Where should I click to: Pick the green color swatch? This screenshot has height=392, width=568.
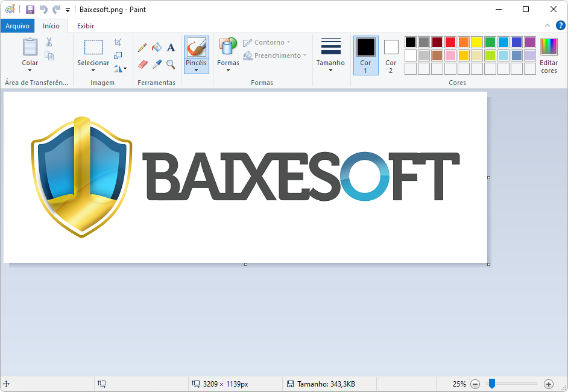tap(490, 42)
